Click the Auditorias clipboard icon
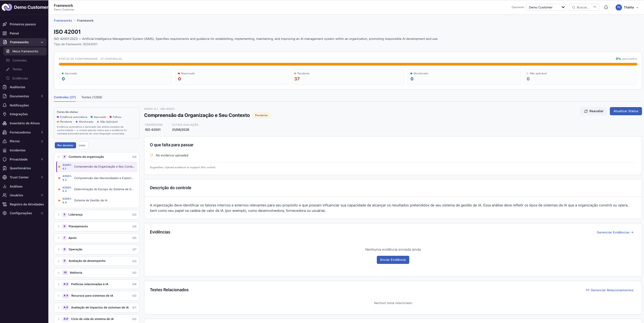The width and height of the screenshot is (644, 323). [x=5, y=87]
